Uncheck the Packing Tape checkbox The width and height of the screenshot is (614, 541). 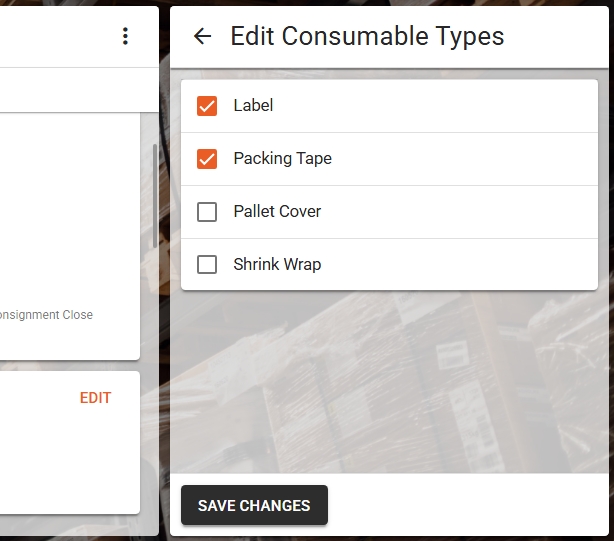pyautogui.click(x=207, y=159)
